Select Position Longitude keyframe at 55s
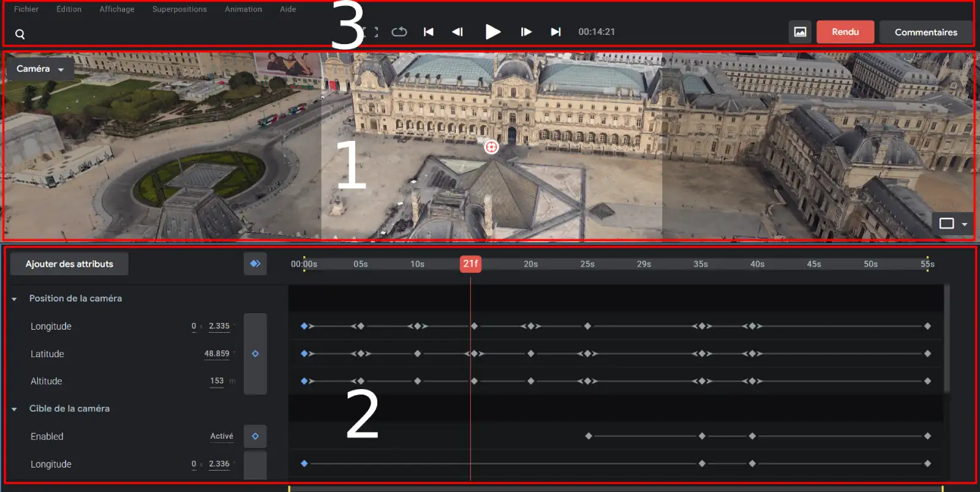The height and width of the screenshot is (492, 980). [x=927, y=326]
